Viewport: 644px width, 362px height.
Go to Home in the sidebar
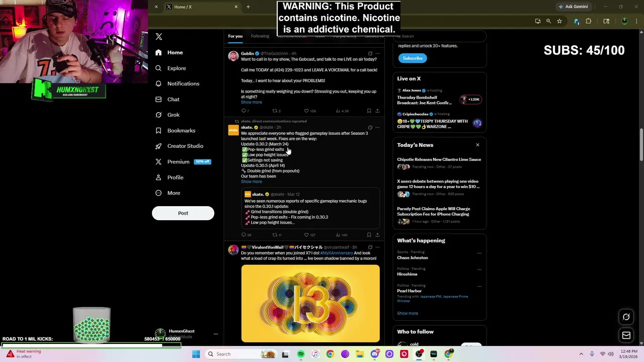click(169, 52)
